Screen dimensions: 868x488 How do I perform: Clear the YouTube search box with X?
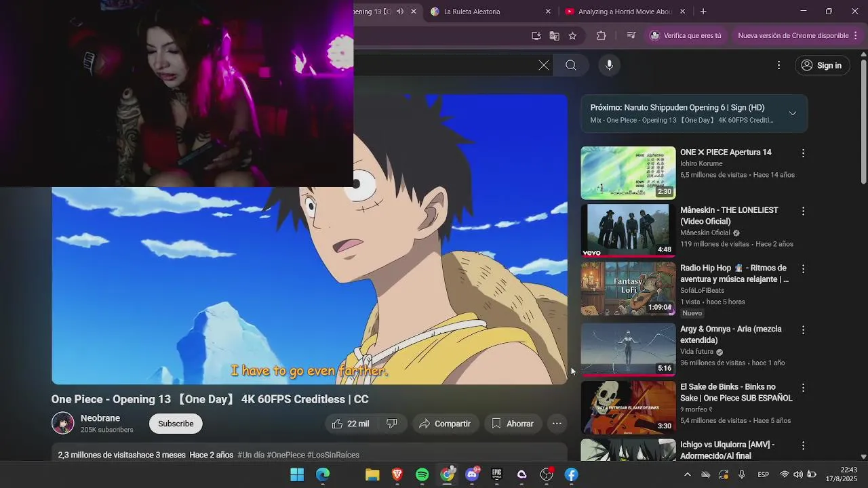click(544, 65)
